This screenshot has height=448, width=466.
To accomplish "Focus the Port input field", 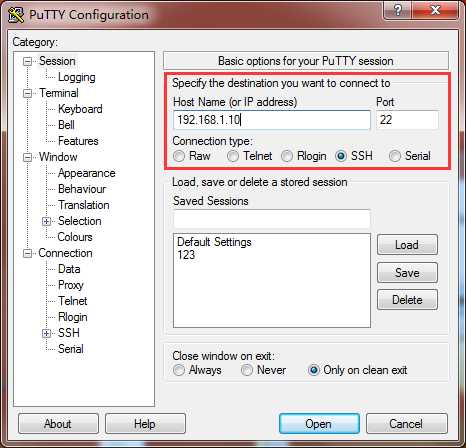I will click(x=407, y=120).
